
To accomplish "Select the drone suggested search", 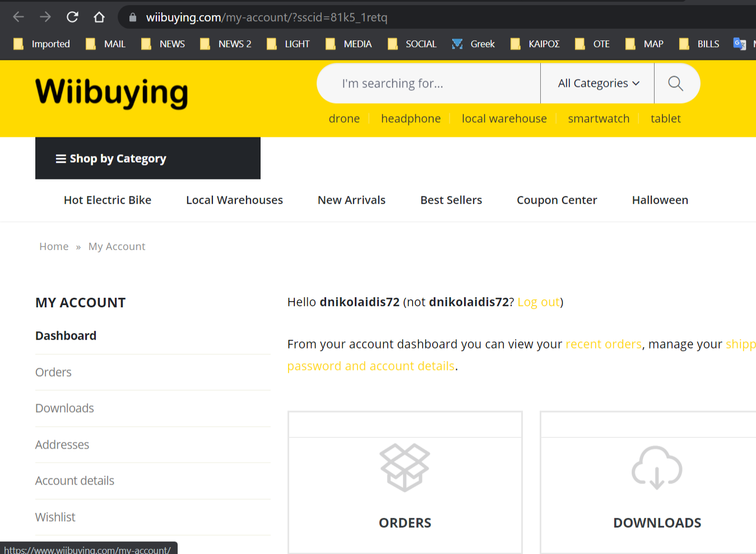I will [x=344, y=118].
